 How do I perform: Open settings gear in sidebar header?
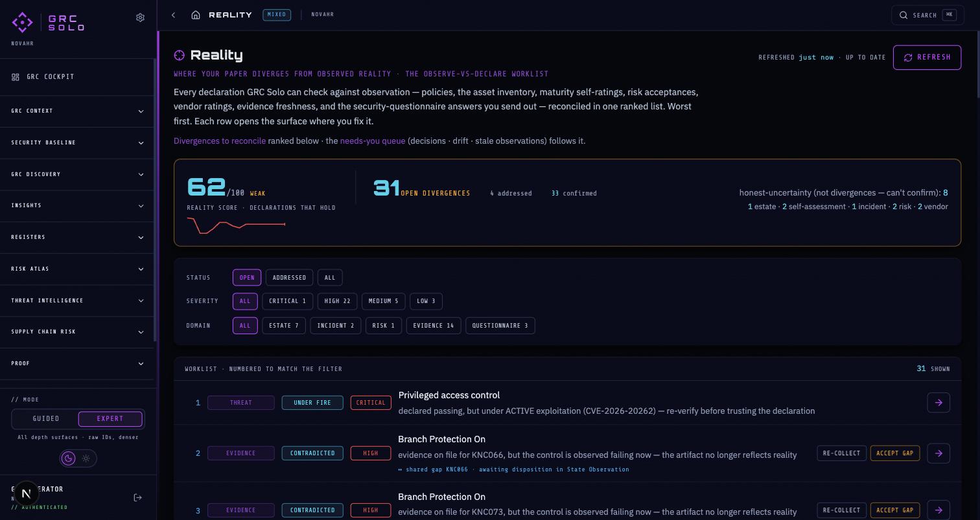pos(140,17)
